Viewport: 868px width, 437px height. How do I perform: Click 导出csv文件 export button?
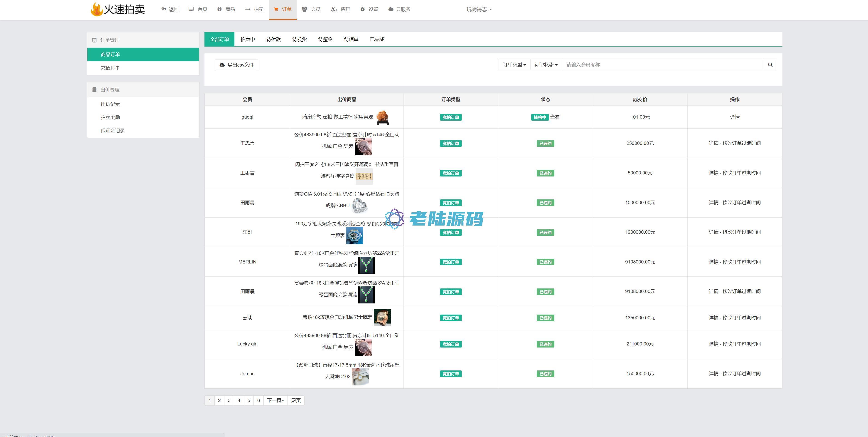click(x=236, y=65)
